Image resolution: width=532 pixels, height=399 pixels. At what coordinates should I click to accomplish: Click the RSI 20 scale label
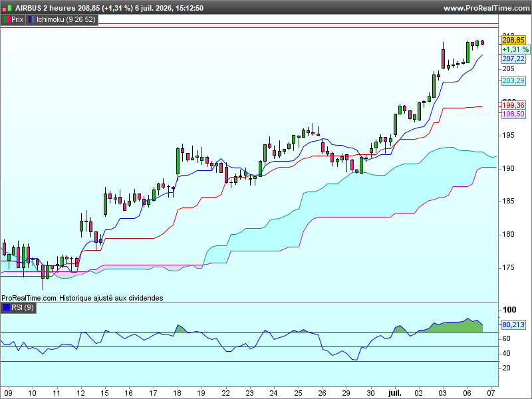pyautogui.click(x=506, y=368)
